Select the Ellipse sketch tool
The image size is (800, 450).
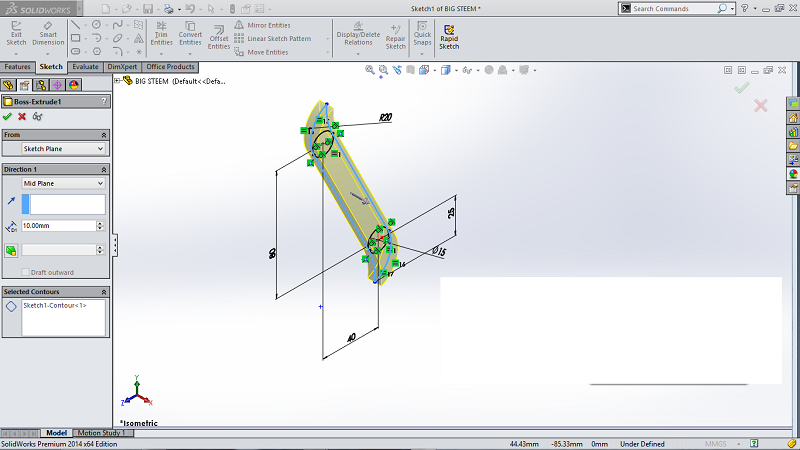pyautogui.click(x=117, y=38)
